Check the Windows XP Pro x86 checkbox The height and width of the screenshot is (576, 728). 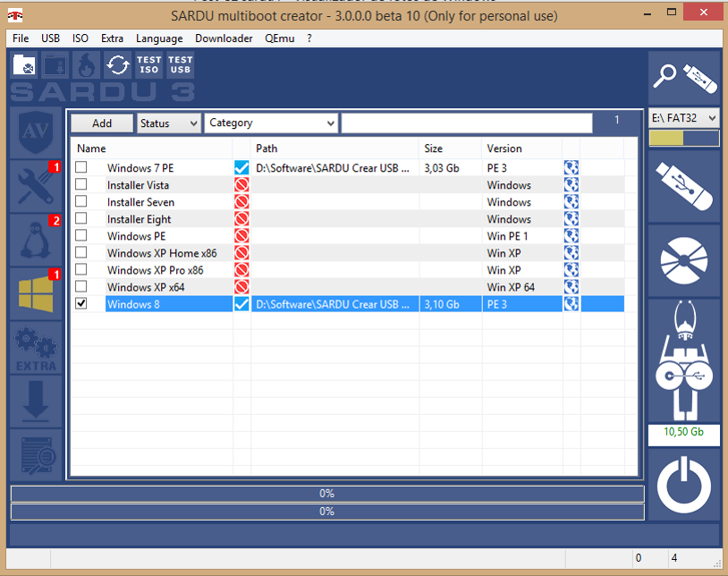pos(81,269)
